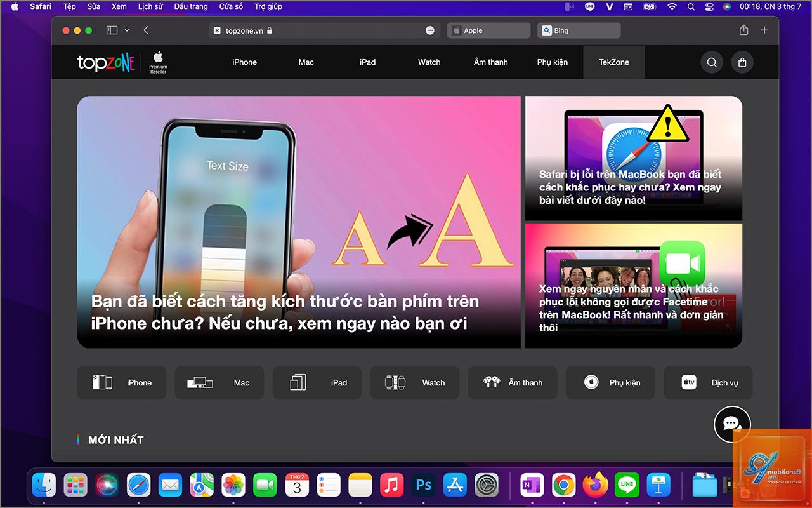Expand the sidebar dropdown chevron
Screen dimensions: 812x508
(127, 30)
